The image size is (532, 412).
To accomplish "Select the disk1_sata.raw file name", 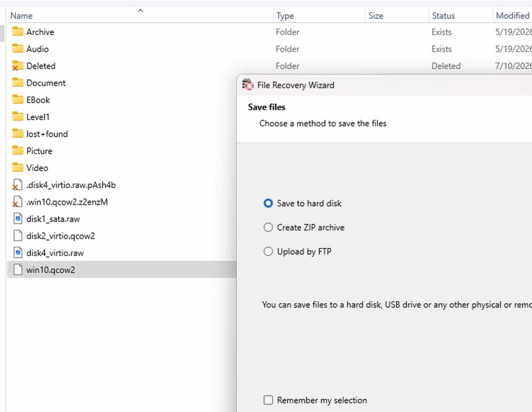I will 53,219.
